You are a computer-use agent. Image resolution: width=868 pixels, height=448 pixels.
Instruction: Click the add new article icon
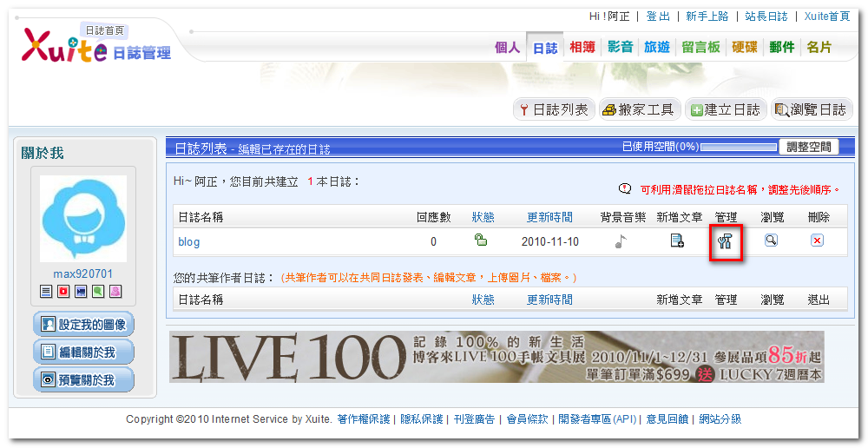(677, 241)
